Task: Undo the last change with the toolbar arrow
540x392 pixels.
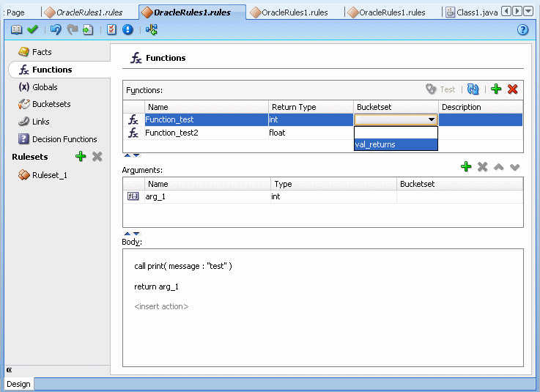Action: point(56,29)
